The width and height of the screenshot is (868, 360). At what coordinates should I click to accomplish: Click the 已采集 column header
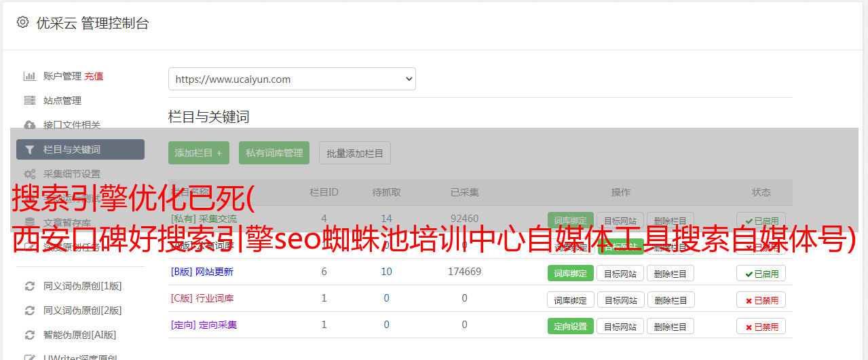(464, 192)
